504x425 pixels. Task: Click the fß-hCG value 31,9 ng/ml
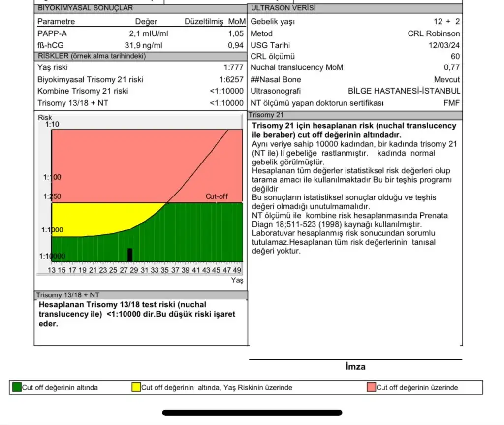[143, 45]
